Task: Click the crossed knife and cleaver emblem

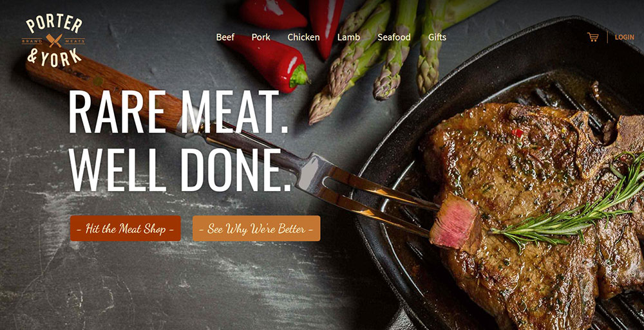Action: pyautogui.click(x=54, y=41)
